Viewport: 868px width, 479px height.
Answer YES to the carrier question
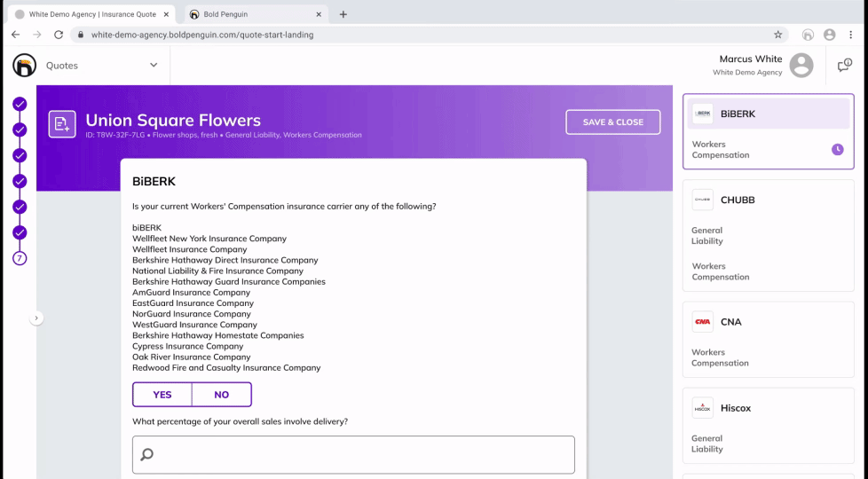[x=162, y=395]
